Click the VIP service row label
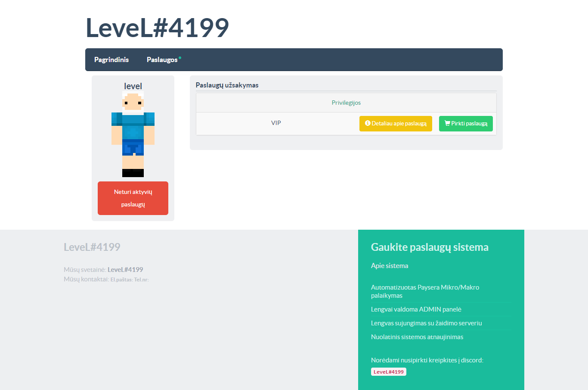The image size is (588, 390). (276, 123)
